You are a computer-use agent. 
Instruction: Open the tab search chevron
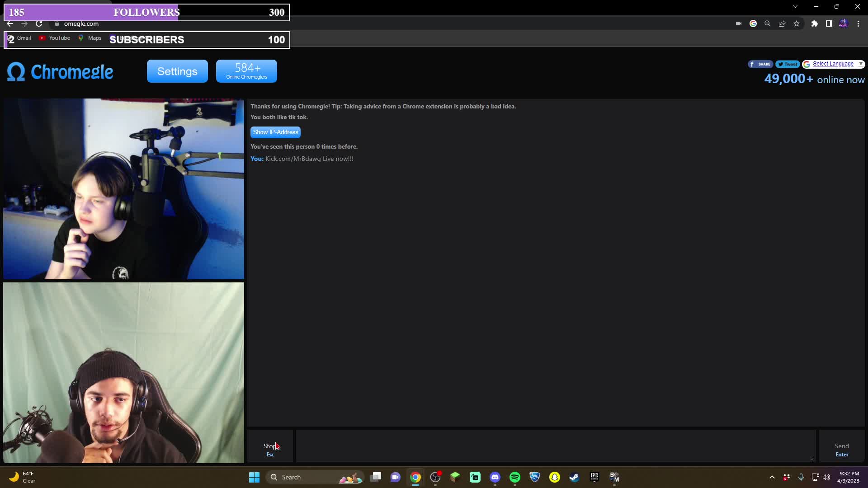click(795, 6)
